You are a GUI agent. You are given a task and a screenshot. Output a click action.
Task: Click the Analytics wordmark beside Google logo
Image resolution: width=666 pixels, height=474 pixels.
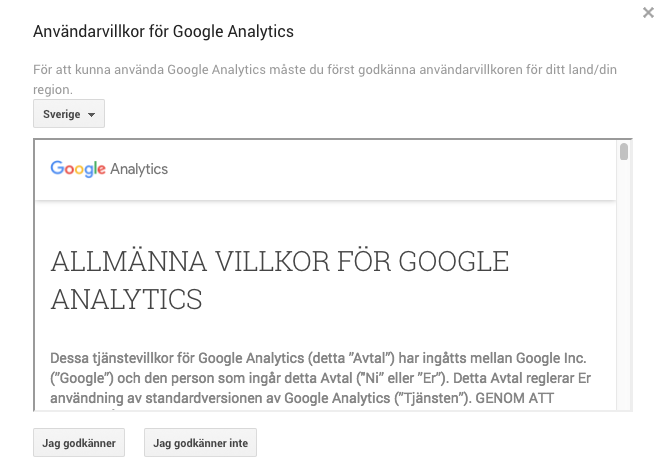pyautogui.click(x=139, y=169)
